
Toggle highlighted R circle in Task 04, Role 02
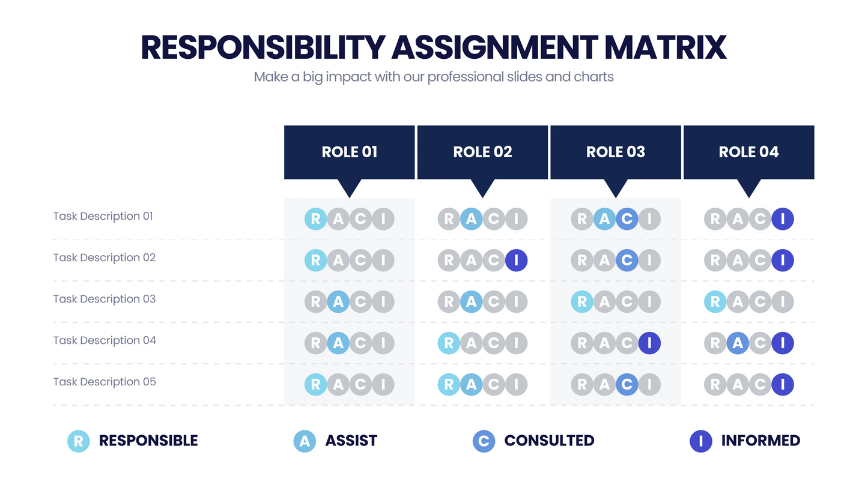(449, 343)
